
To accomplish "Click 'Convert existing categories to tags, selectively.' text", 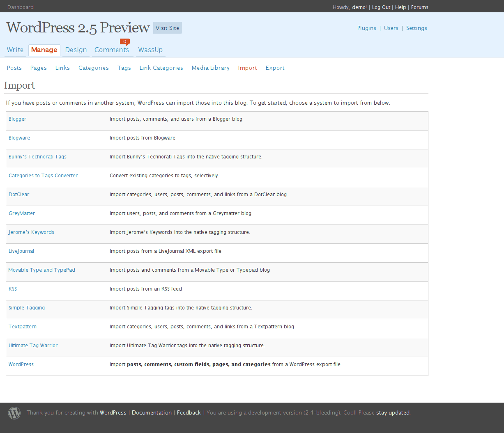I will [164, 176].
